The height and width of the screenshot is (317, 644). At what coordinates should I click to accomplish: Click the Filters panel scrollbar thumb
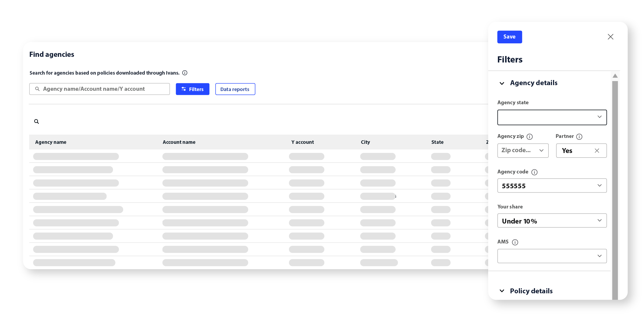[615, 190]
